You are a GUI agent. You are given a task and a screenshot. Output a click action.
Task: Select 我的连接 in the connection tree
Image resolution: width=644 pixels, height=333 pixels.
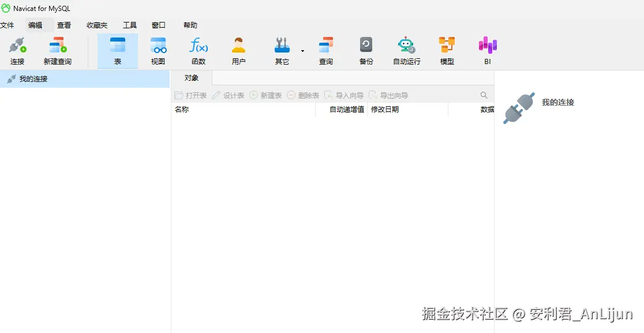pos(85,79)
